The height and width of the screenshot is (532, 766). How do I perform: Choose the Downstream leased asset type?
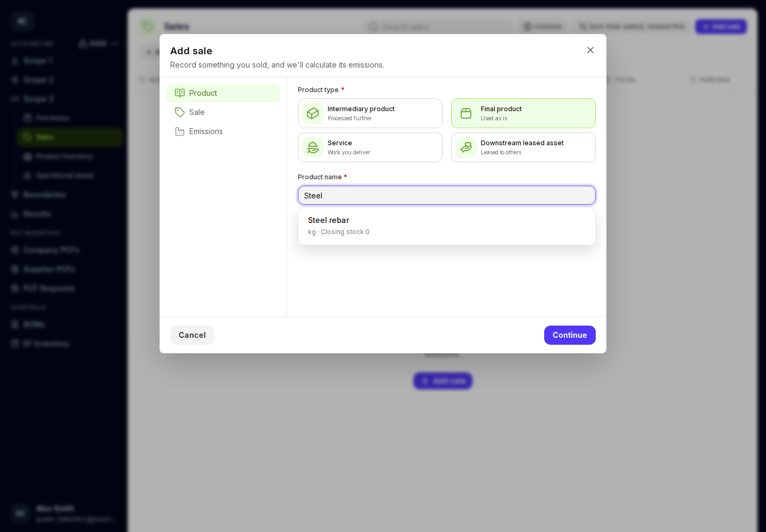coord(523,147)
